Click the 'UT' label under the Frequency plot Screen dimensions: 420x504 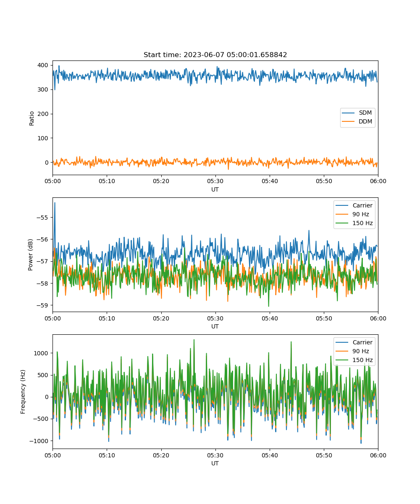pos(215,463)
